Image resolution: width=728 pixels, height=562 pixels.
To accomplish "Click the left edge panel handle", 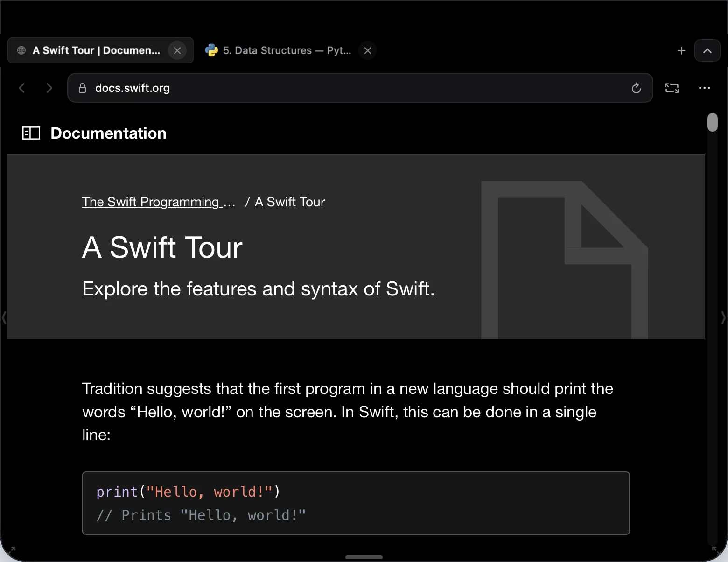I will point(4,317).
